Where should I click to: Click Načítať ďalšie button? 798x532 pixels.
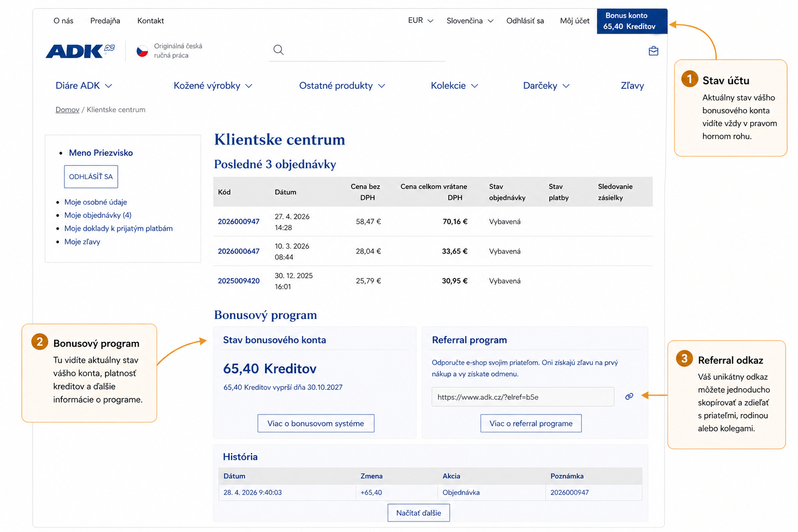pyautogui.click(x=419, y=513)
